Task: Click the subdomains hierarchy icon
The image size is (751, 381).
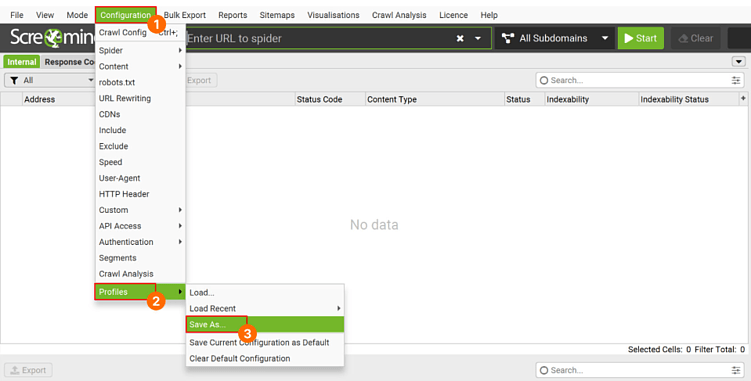Action: [508, 38]
